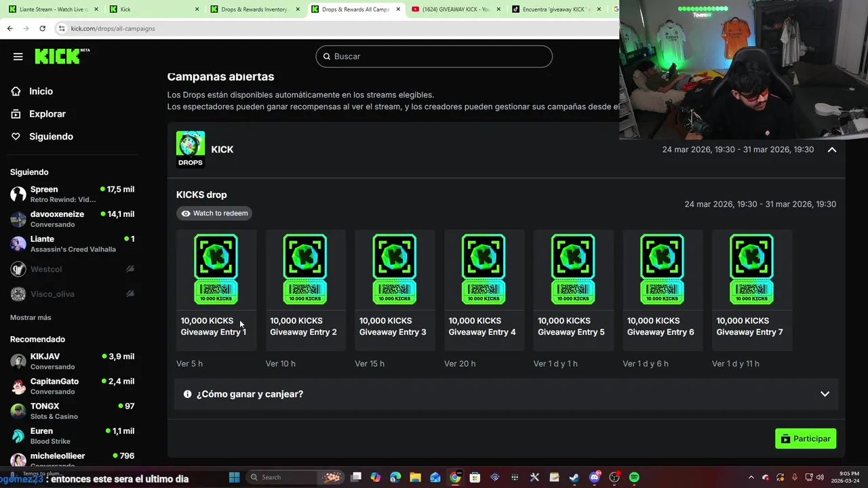Click the KICK beta logo
This screenshot has height=488, width=868.
click(62, 56)
